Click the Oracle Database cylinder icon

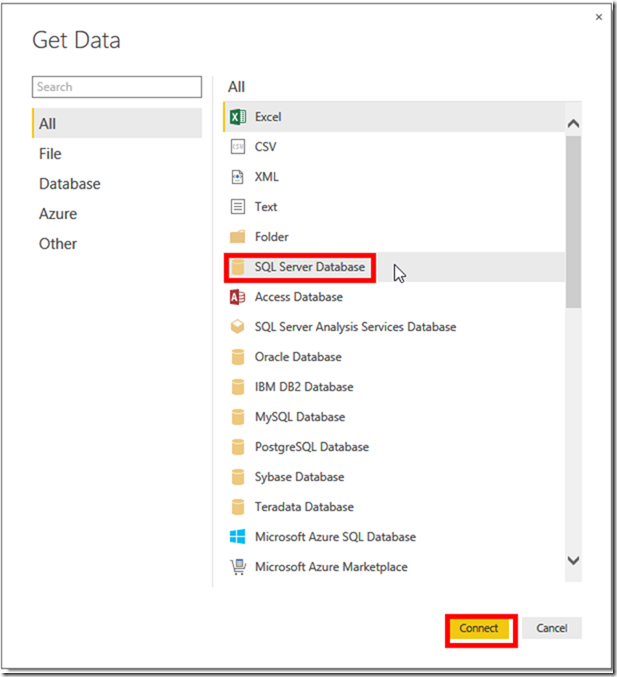237,357
